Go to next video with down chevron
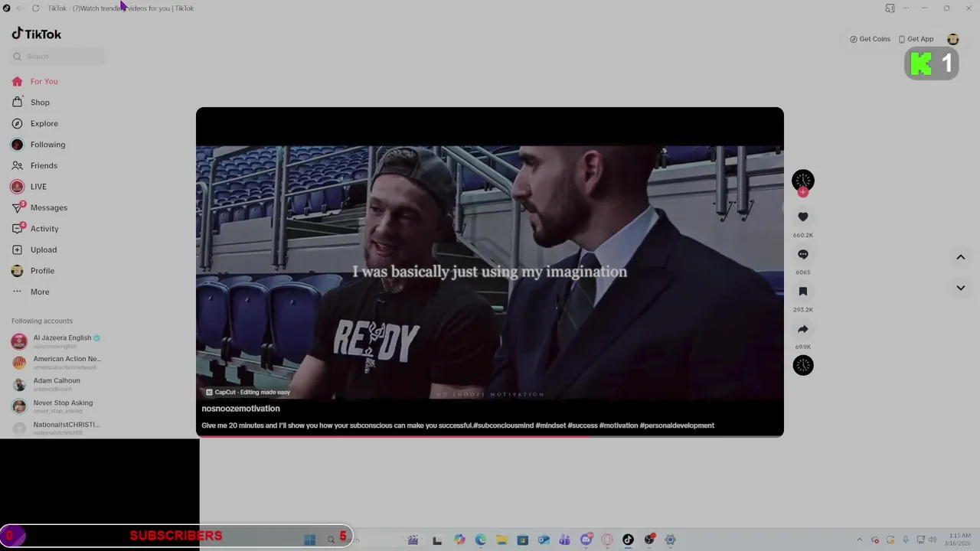The width and height of the screenshot is (980, 551). (961, 288)
